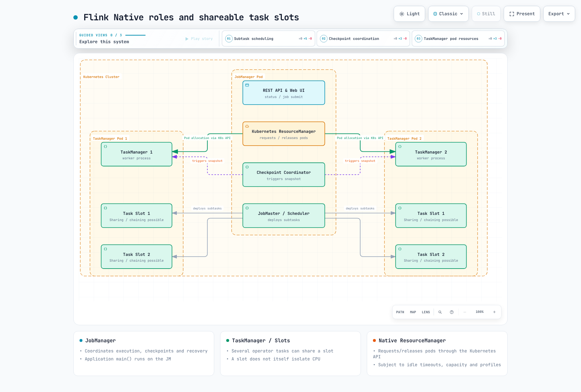
Task: Click the left Pod allocation via K8s API label
Action: point(207,138)
